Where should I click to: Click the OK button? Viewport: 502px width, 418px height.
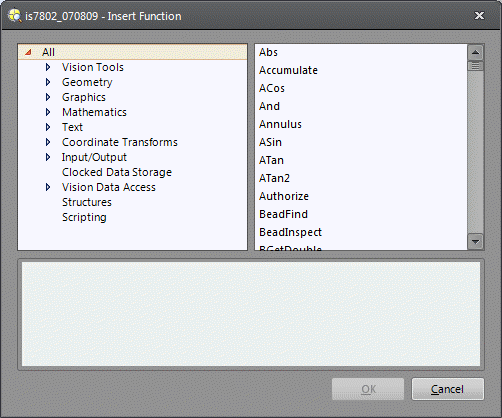[x=368, y=389]
